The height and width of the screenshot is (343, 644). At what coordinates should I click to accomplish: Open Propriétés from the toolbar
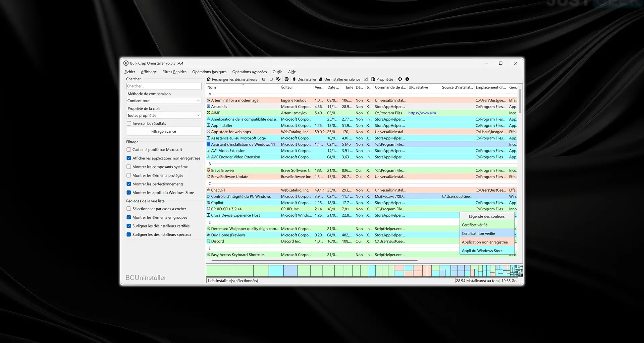coord(382,79)
